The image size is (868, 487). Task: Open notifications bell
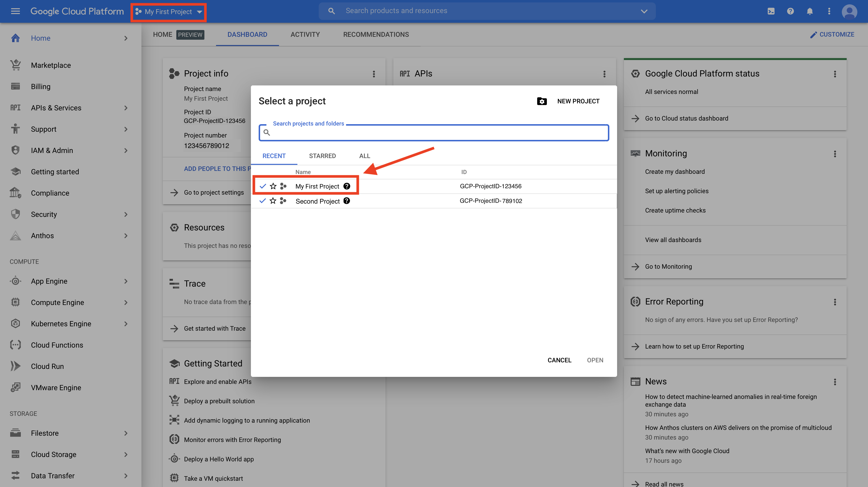(x=810, y=11)
